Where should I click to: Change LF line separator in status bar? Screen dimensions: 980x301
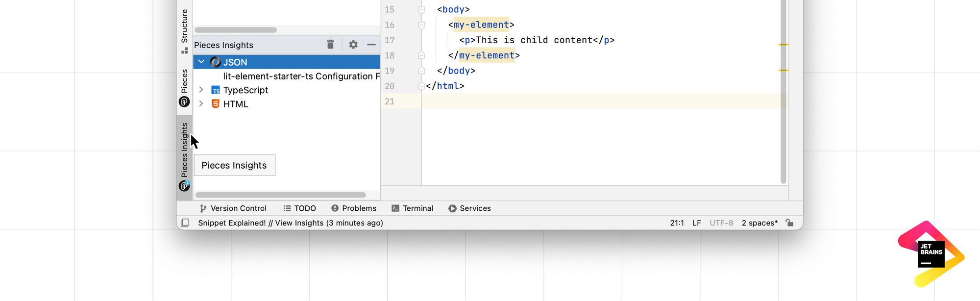click(696, 223)
